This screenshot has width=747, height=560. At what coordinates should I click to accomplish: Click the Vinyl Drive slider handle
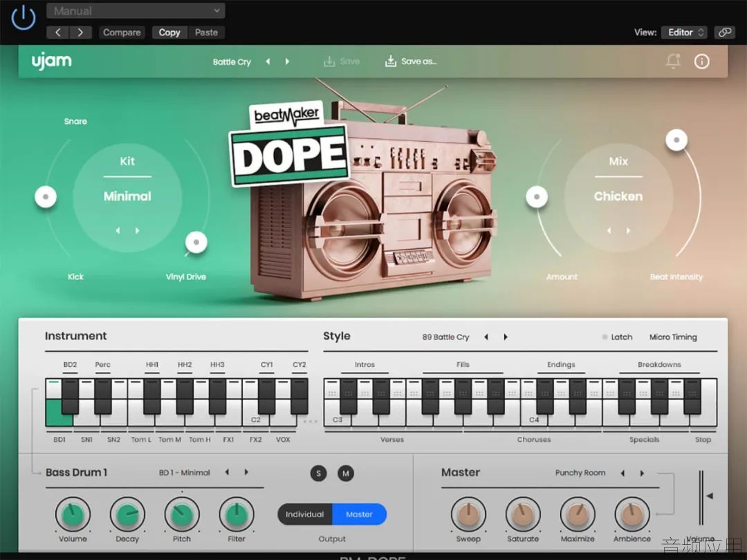point(196,243)
